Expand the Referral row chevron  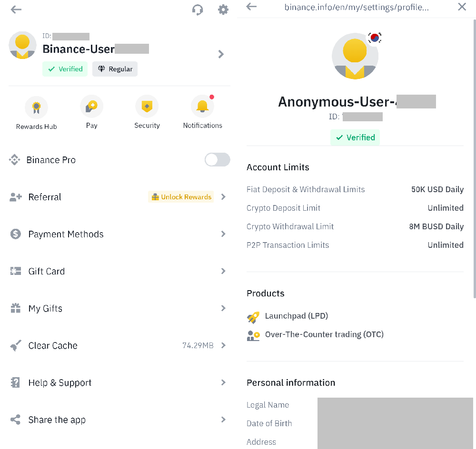[223, 197]
